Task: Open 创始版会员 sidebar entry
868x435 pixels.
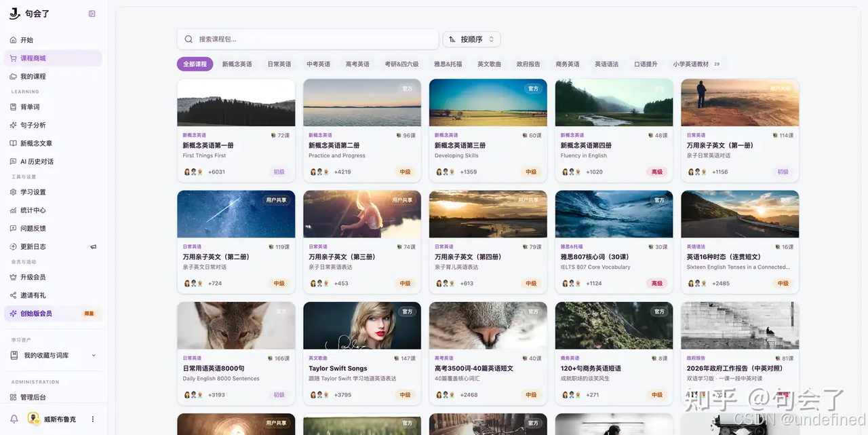Action: pos(53,314)
